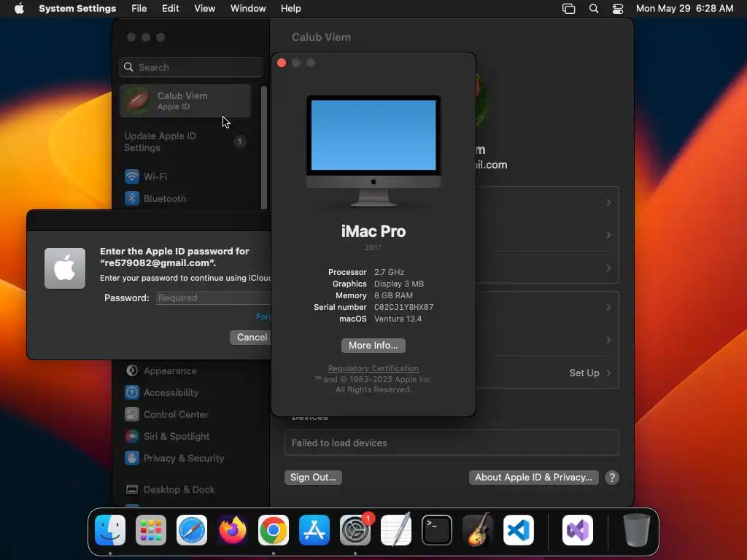Image resolution: width=747 pixels, height=560 pixels.
Task: Launch Safari from the Dock
Action: 192,530
